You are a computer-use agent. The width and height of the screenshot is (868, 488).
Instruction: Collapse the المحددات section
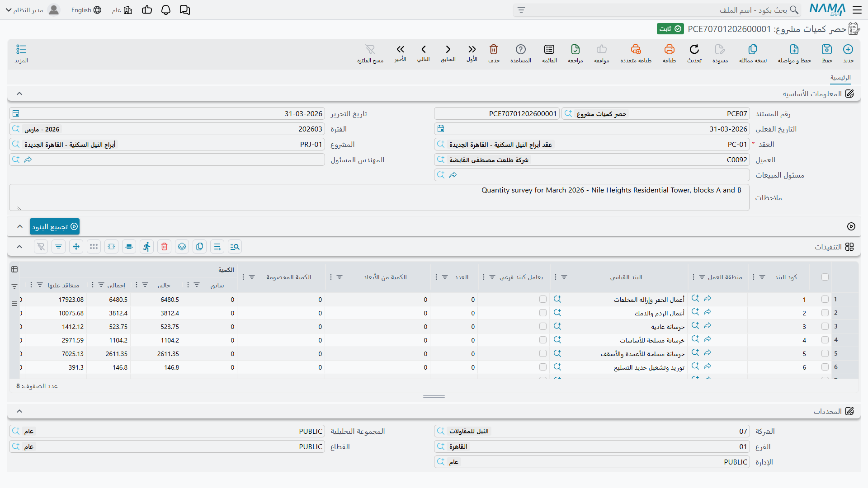pos(19,411)
